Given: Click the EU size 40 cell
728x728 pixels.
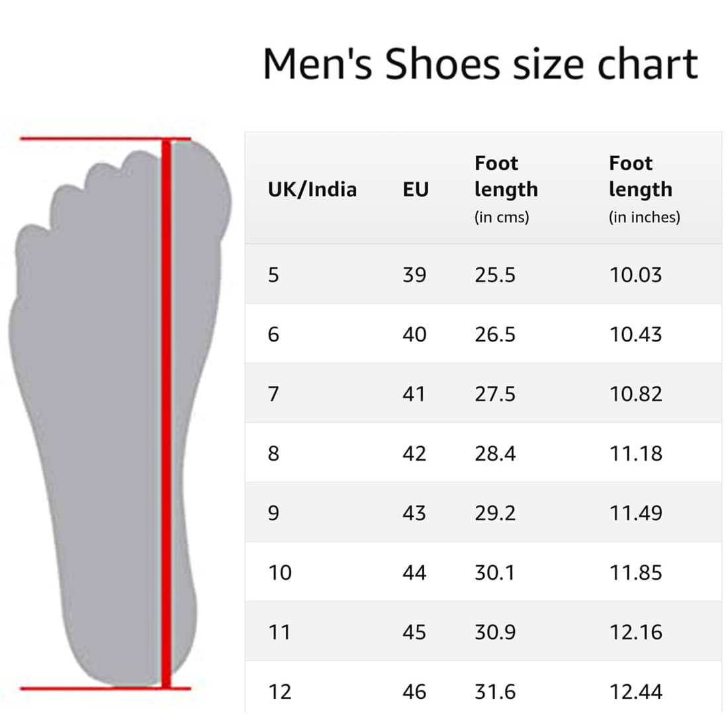Looking at the screenshot, I should pyautogui.click(x=414, y=334).
